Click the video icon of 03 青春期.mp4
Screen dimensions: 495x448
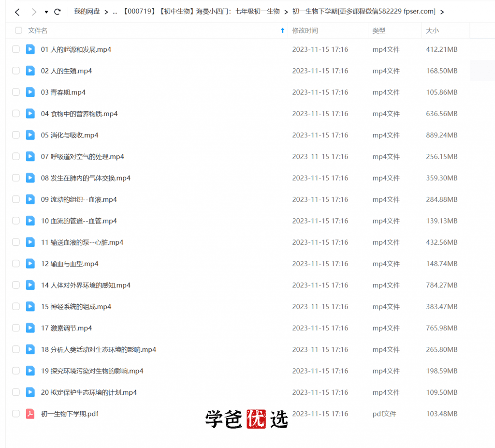[30, 92]
